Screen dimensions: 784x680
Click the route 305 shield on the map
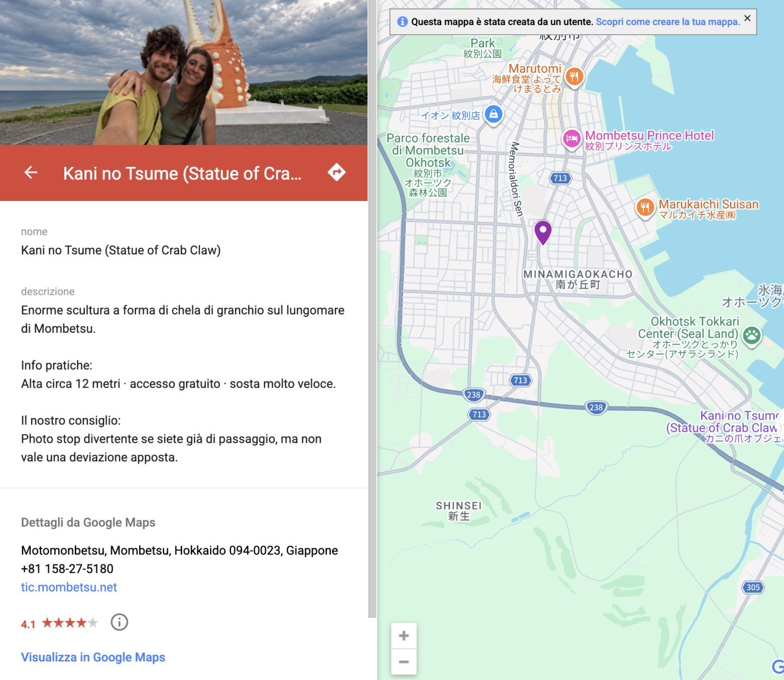(x=753, y=587)
